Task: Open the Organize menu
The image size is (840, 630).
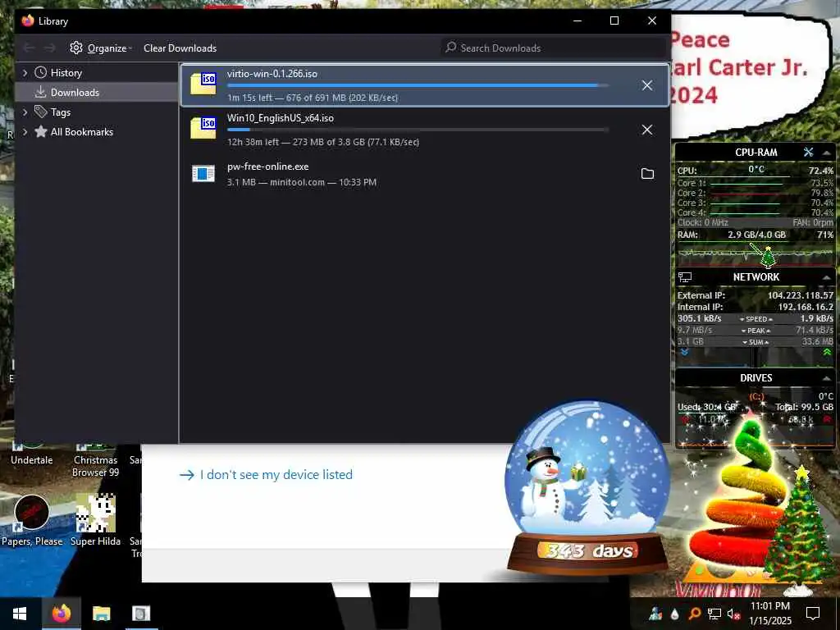Action: 101,48
